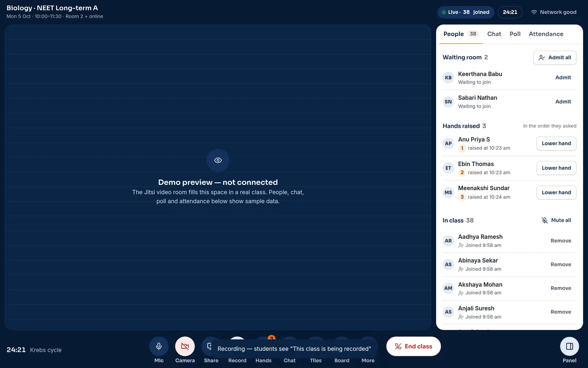Switch to the Attendance tab
Screen dimensions: 588x368
(x=546, y=34)
